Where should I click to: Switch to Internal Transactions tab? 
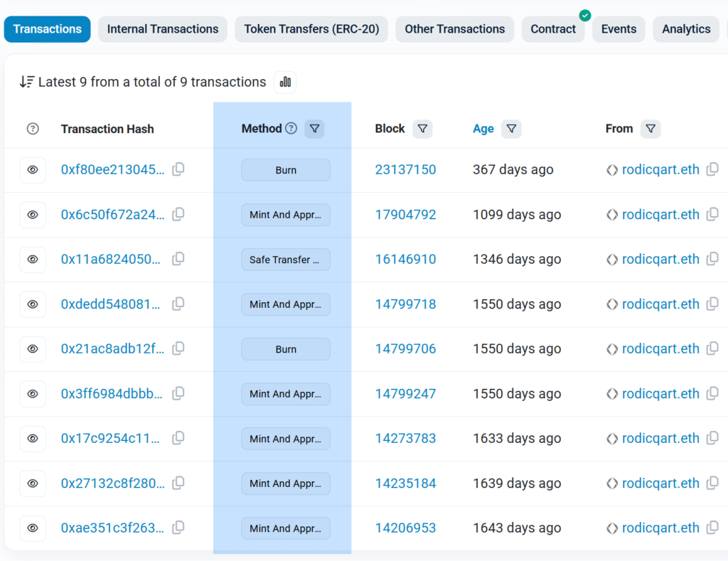click(163, 29)
